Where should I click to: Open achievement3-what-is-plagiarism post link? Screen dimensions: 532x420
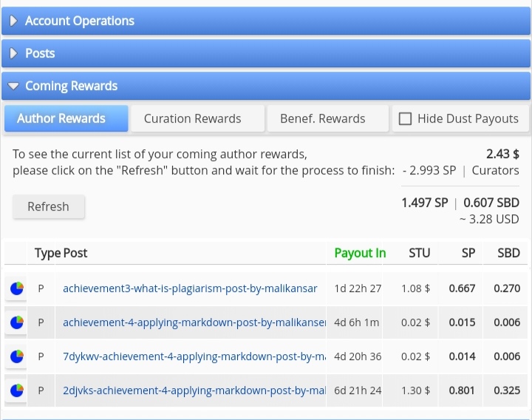coord(190,288)
